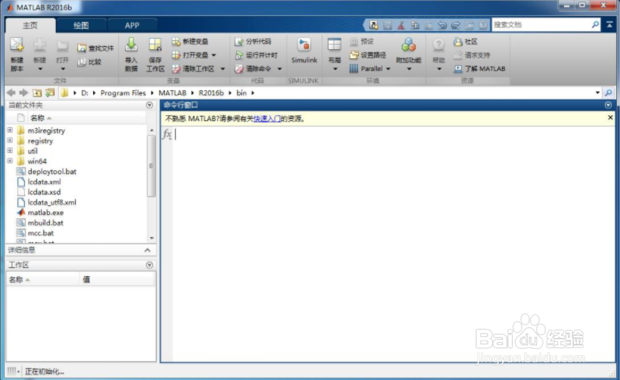The image size is (620, 380).
Task: Click the Compare (比较) icon
Action: coord(81,62)
